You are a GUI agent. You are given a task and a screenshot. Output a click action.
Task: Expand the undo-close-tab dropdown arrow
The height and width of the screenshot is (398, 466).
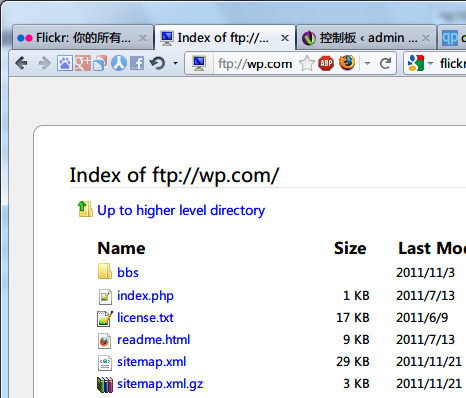coord(175,63)
